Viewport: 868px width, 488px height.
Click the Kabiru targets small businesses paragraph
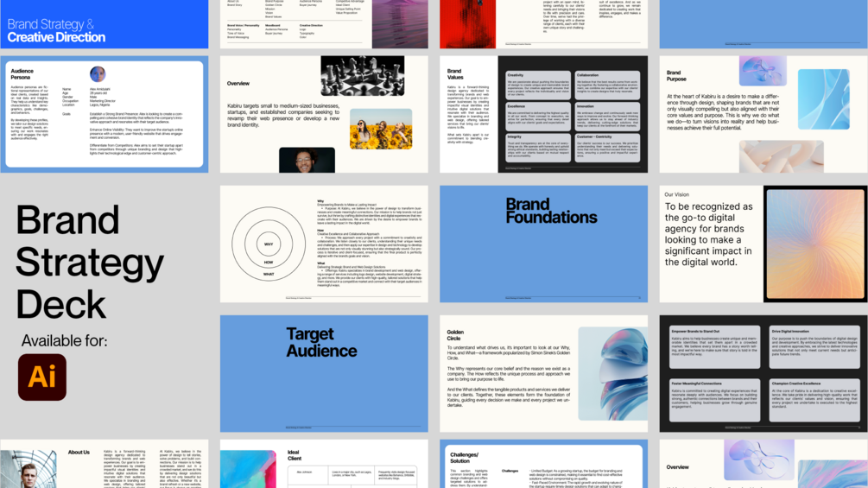pos(283,115)
